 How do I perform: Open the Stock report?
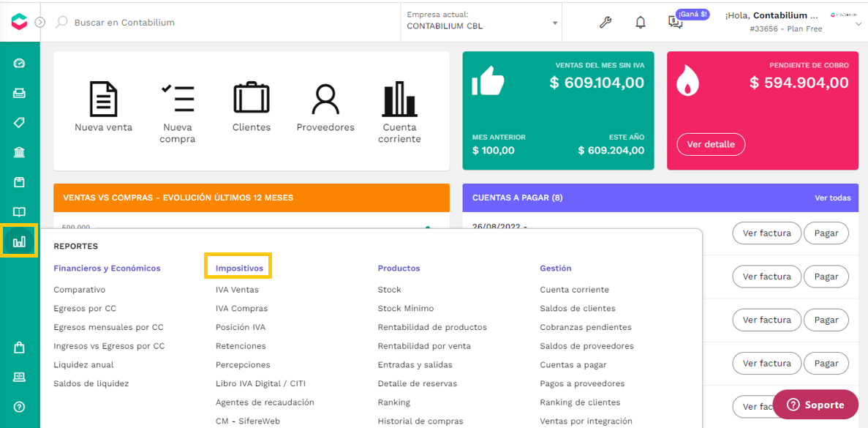click(x=390, y=290)
